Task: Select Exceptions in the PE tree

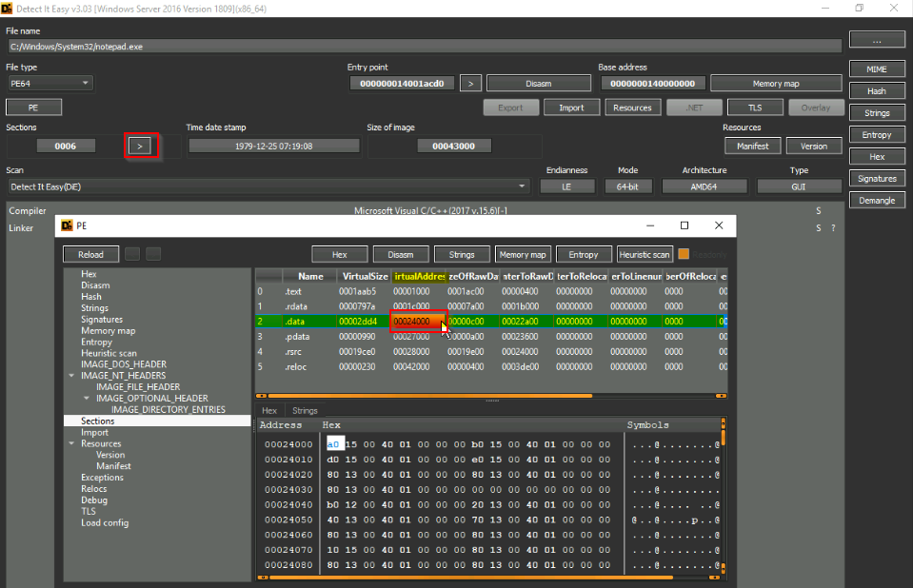Action: [103, 478]
